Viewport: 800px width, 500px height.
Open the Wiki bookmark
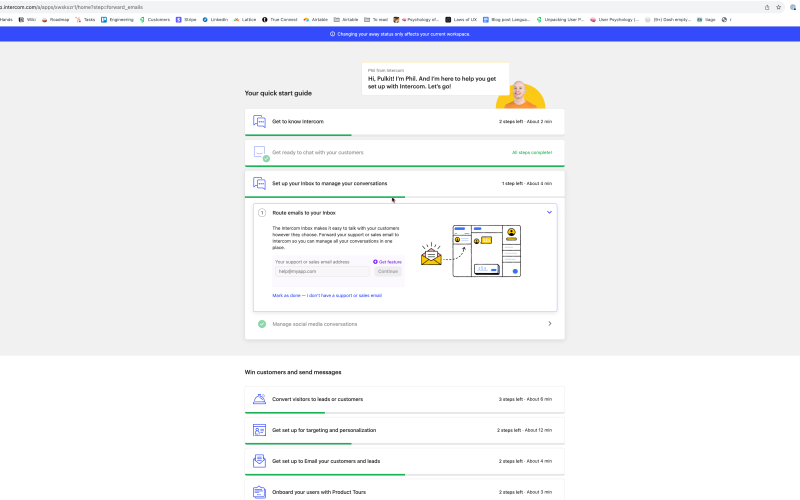(28, 19)
